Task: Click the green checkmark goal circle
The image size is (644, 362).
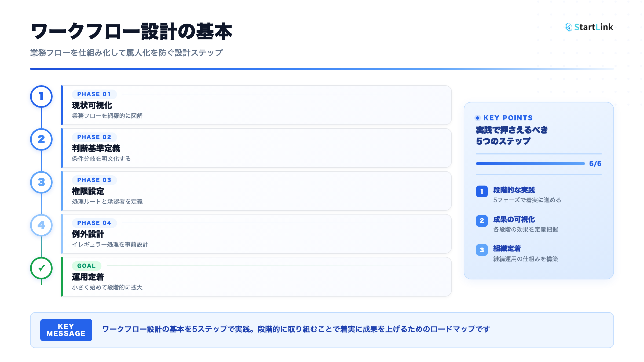Action: 41,268
